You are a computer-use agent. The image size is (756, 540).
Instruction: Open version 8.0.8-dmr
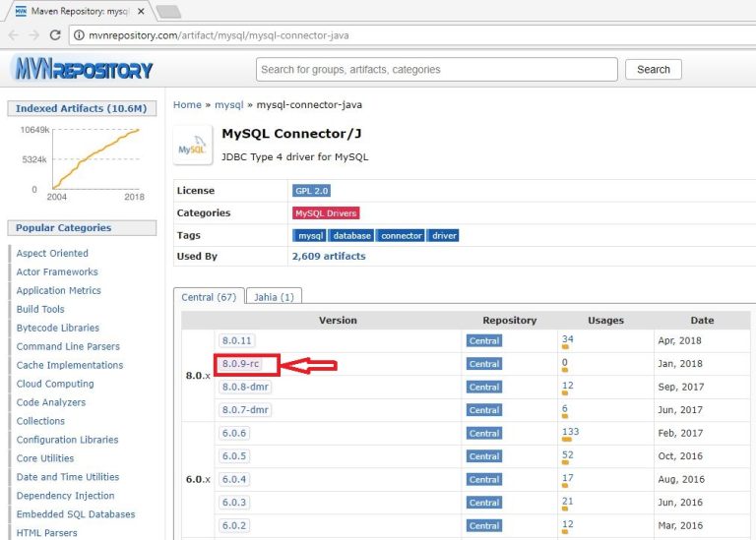click(245, 387)
